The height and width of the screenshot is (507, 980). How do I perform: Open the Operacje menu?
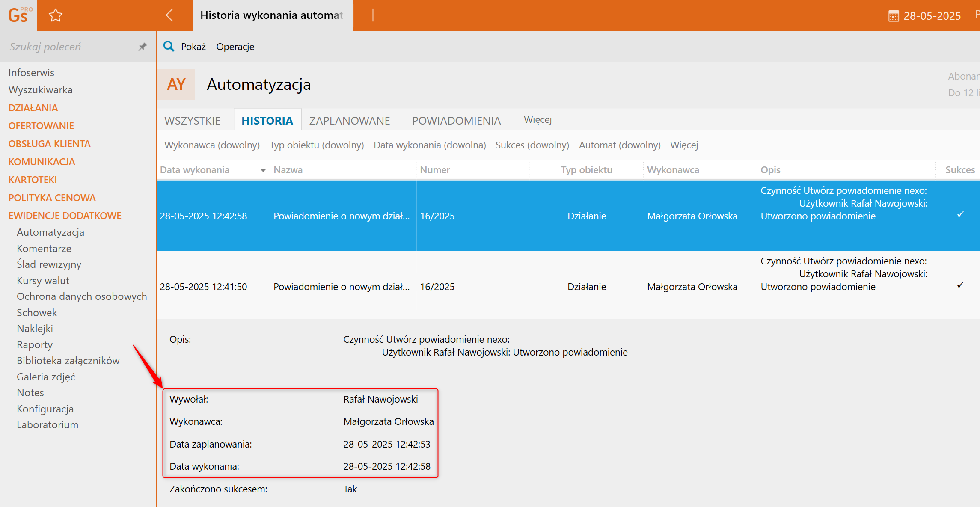click(x=235, y=47)
